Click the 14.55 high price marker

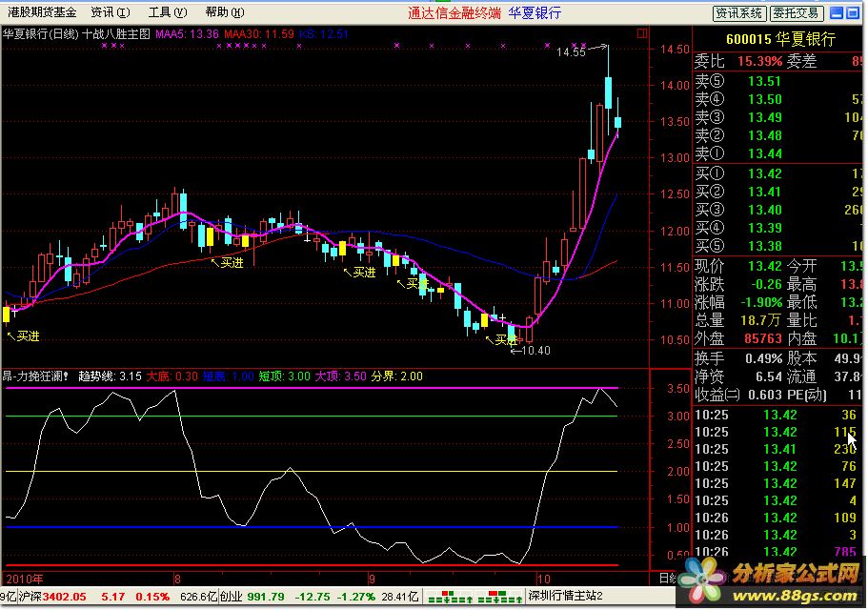(x=571, y=52)
